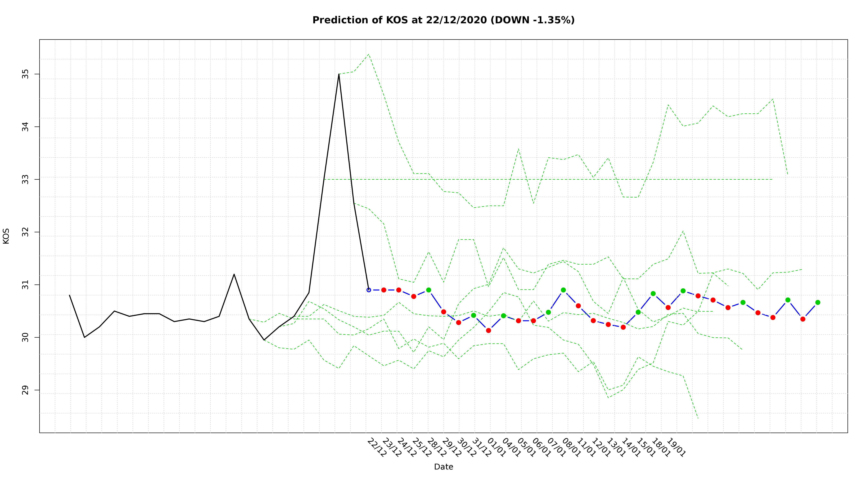Click the red dot above 01/01
Image resolution: width=868 pixels, height=482 pixels.
[x=488, y=330]
